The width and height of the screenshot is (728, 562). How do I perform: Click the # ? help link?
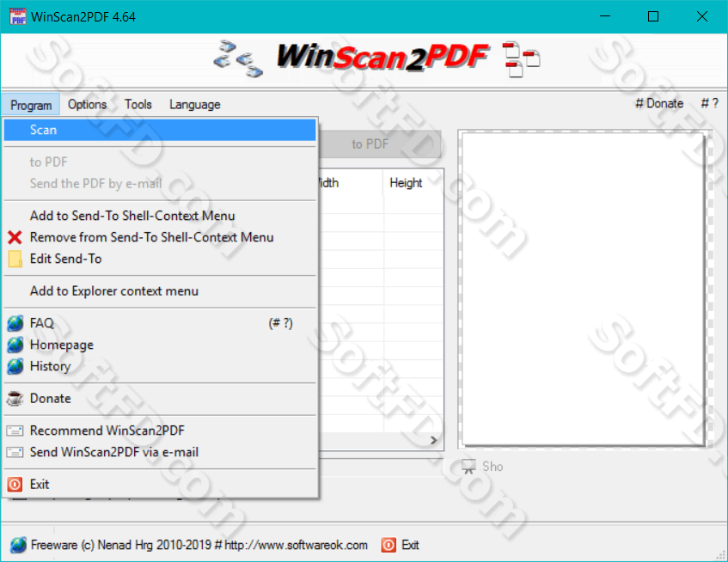tap(709, 103)
